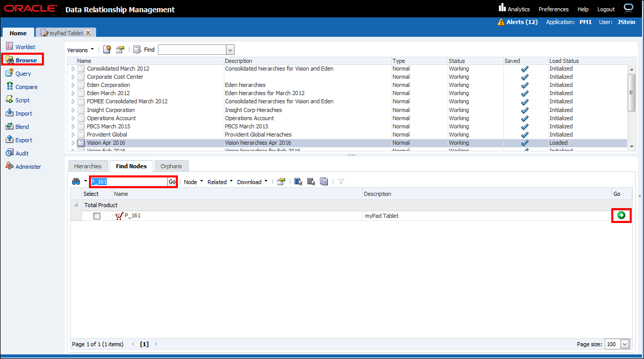Open the Administer sidebar item
Viewport: 644px width, 359px height.
(24, 167)
